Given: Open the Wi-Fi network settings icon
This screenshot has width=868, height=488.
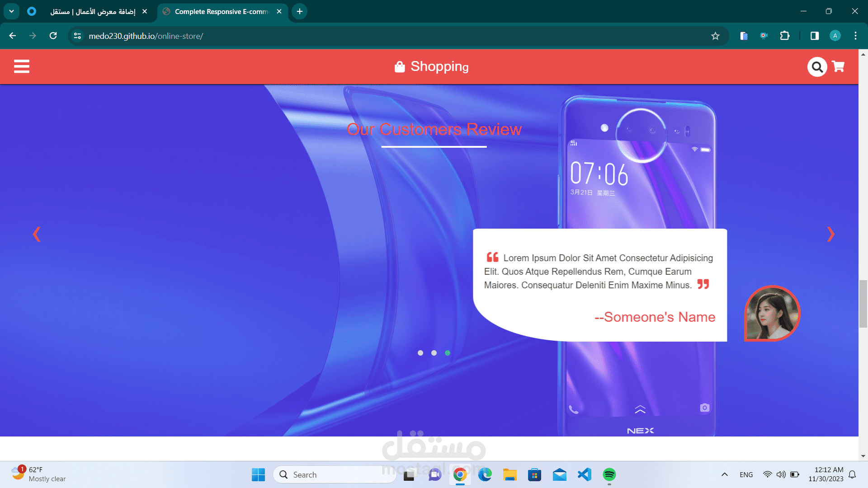Looking at the screenshot, I should point(767,474).
